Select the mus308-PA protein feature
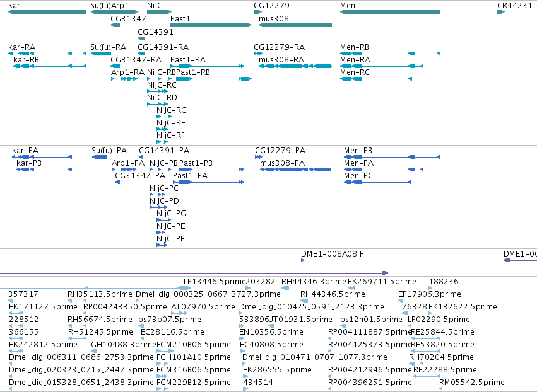 click(x=295, y=170)
